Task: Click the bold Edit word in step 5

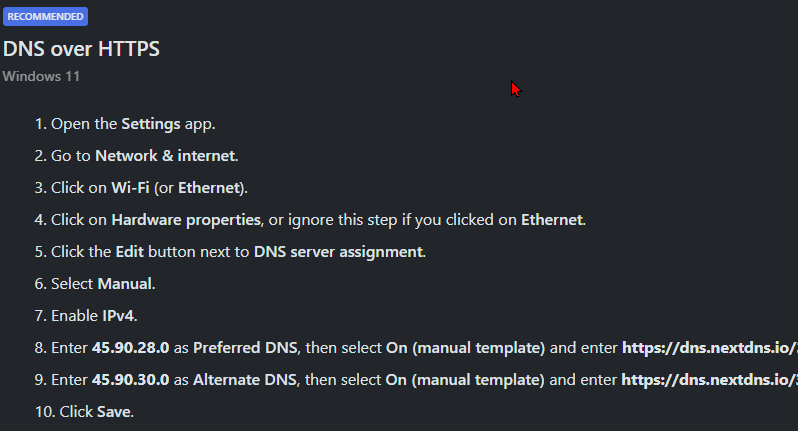Action: click(x=130, y=252)
